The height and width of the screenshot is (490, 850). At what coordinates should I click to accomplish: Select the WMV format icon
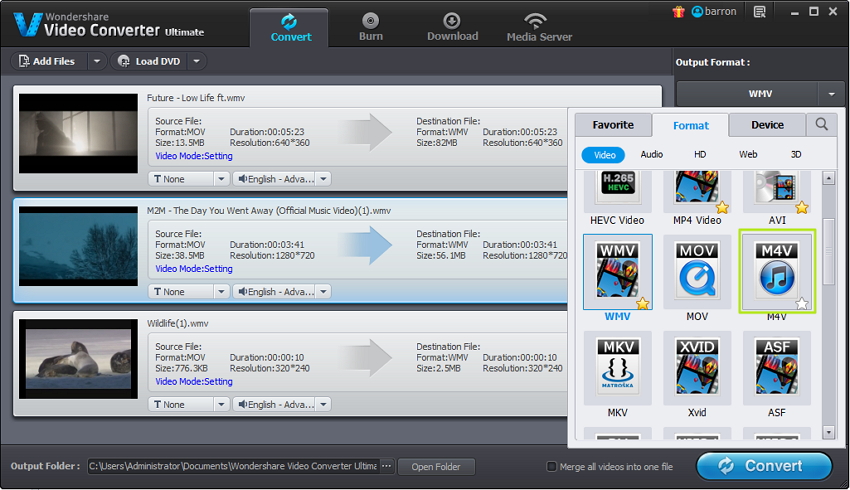617,270
